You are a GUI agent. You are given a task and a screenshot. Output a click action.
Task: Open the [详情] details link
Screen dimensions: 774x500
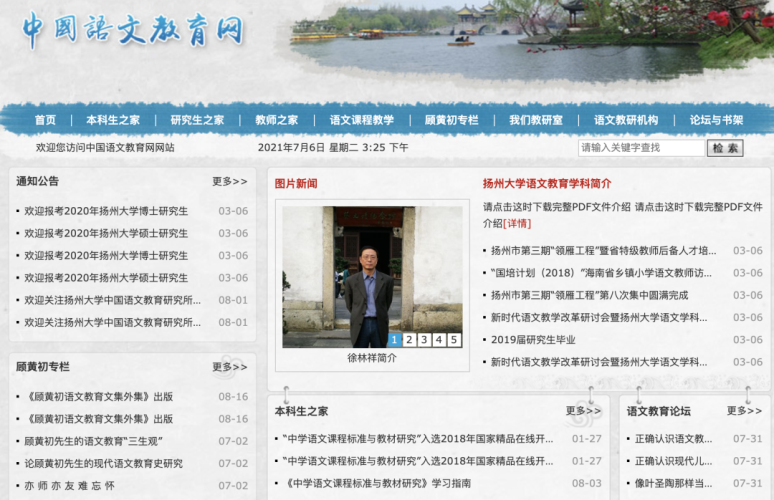click(517, 223)
